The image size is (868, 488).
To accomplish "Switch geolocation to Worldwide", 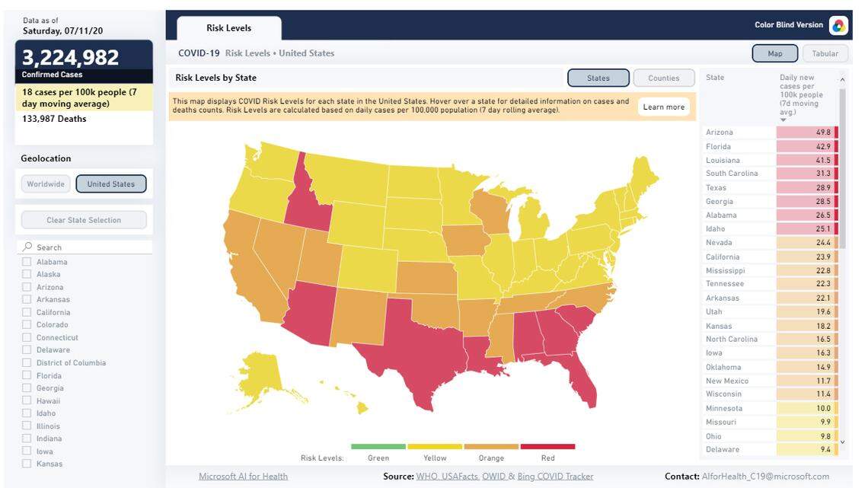I will [x=45, y=183].
